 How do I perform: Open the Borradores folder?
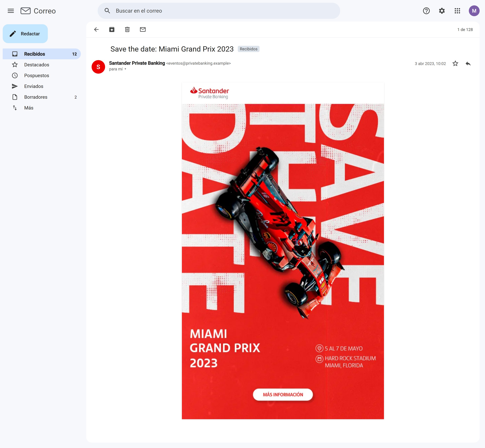tap(42, 97)
